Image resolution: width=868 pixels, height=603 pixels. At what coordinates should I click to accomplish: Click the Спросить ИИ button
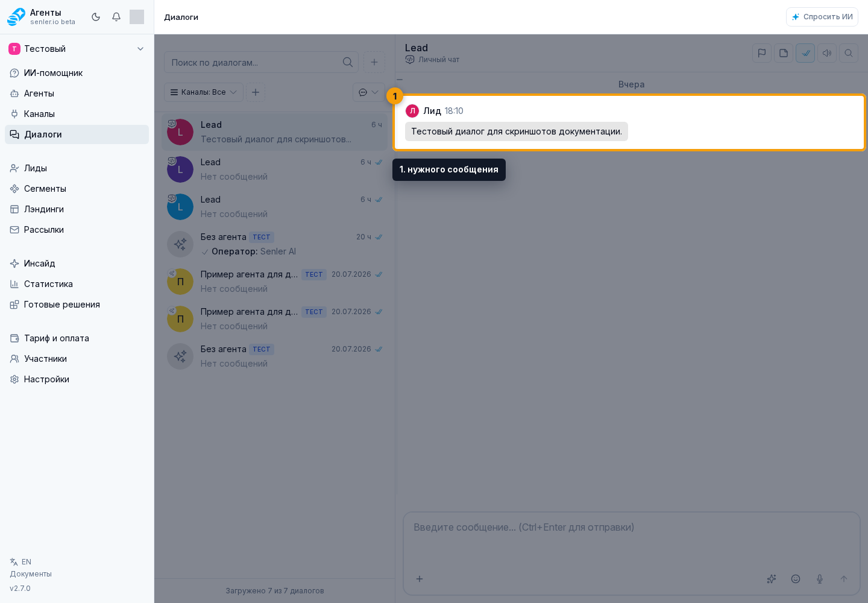(822, 17)
